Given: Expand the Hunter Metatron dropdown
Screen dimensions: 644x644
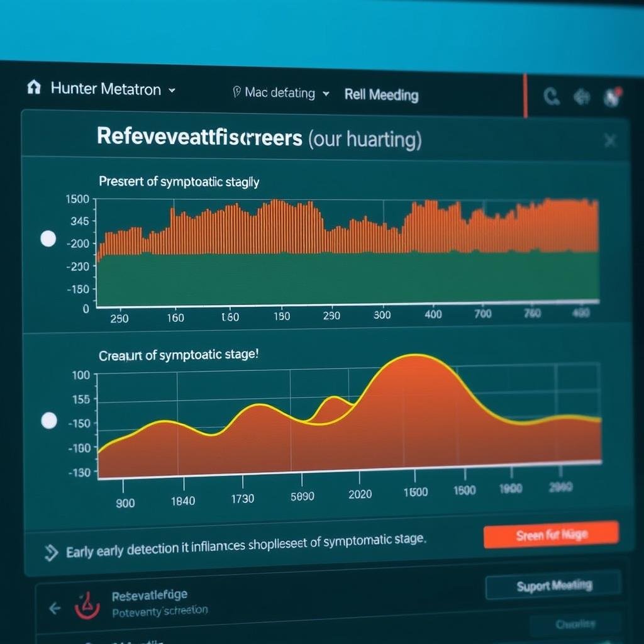Looking at the screenshot, I should pos(172,90).
